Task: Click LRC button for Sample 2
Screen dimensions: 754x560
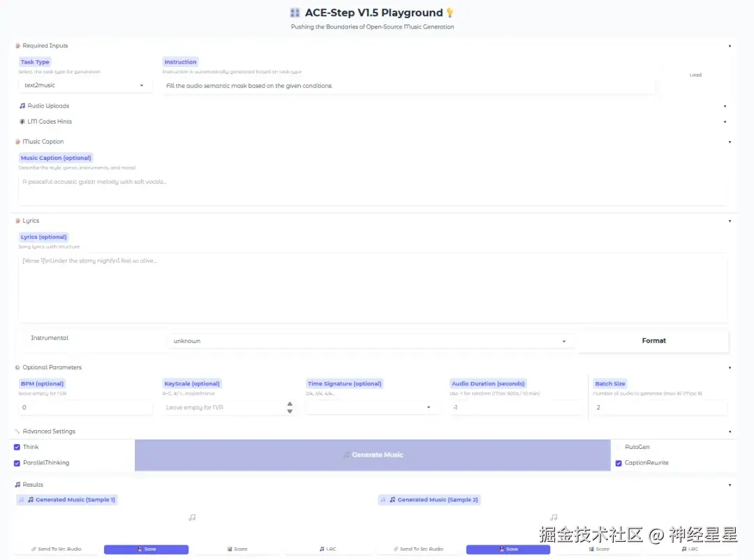Action: click(x=690, y=549)
